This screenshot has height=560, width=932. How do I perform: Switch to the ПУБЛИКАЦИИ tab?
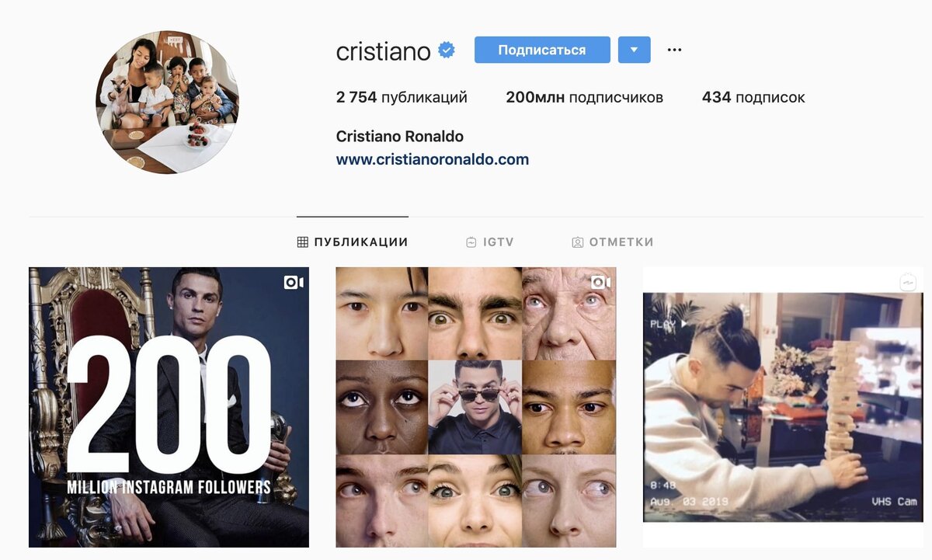(x=353, y=242)
